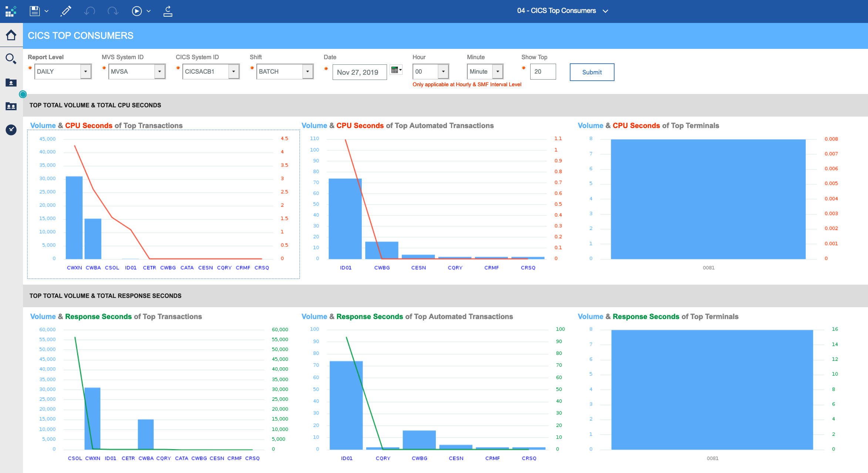Click the CWXN volume bar in CPU chart
868x473 pixels.
click(x=74, y=218)
